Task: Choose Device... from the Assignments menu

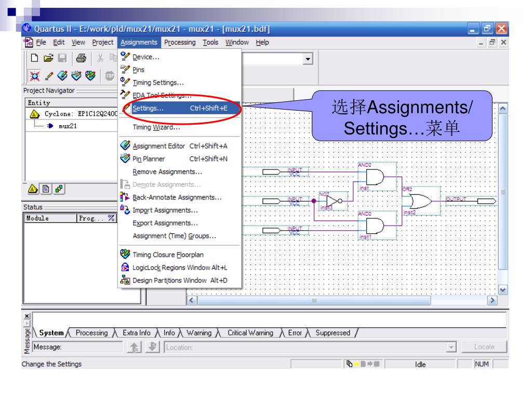Action: 179,57
